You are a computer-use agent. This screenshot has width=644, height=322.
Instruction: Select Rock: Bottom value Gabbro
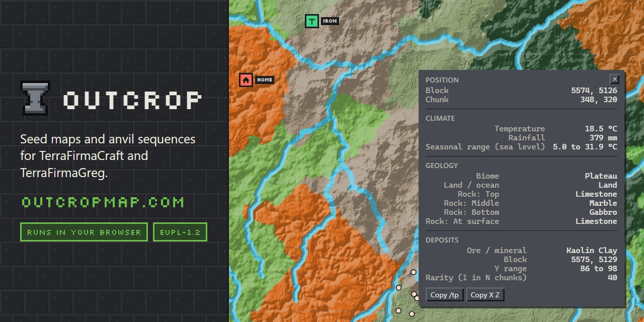coord(603,212)
